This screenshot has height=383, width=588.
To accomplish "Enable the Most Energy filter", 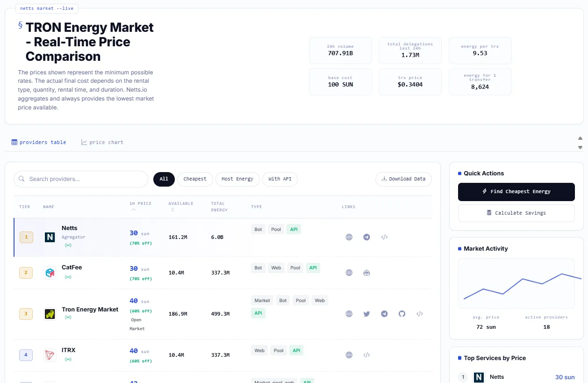I will click(237, 179).
